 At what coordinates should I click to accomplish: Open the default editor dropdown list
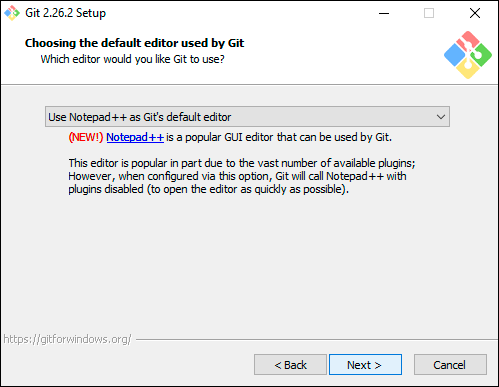coord(247,117)
